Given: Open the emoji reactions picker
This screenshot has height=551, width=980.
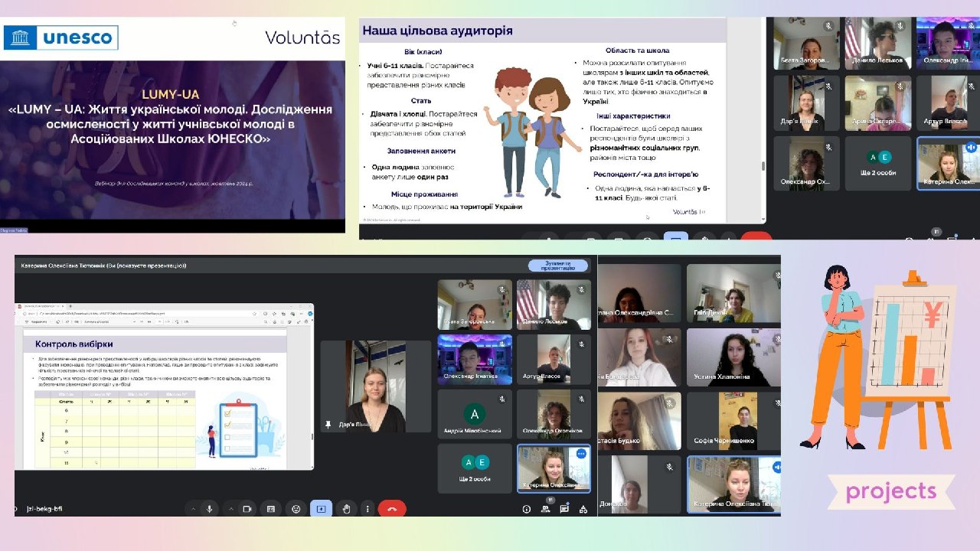Looking at the screenshot, I should coord(296,509).
